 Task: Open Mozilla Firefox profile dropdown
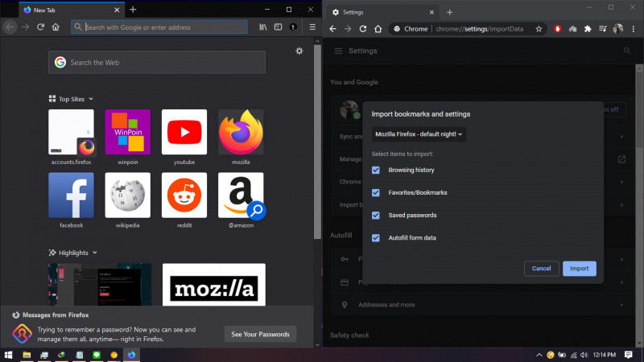(419, 134)
